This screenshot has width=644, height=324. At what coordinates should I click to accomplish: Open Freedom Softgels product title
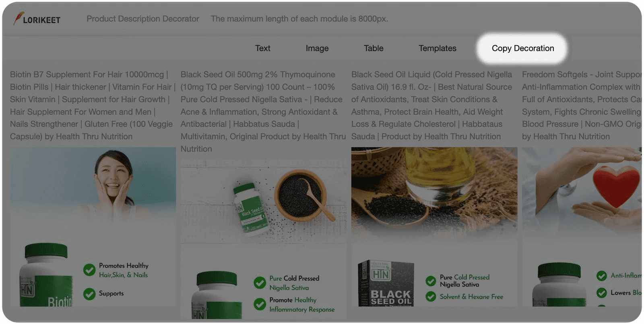coord(582,106)
